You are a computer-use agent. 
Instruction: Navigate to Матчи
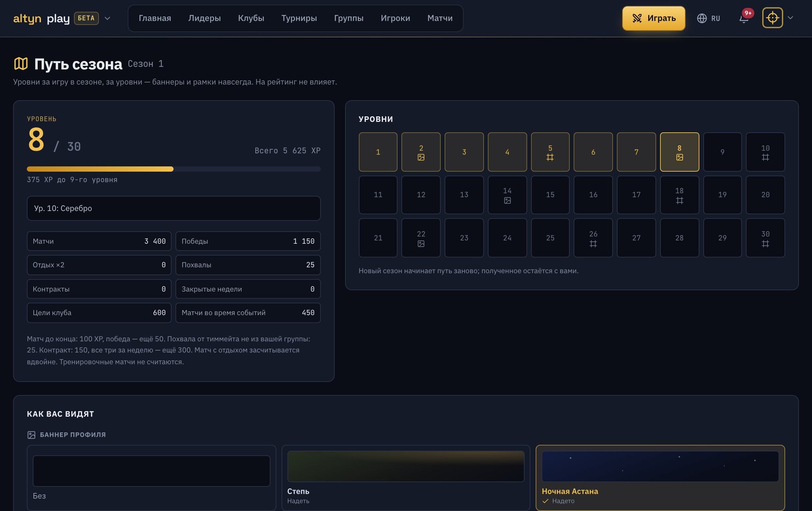click(x=440, y=18)
